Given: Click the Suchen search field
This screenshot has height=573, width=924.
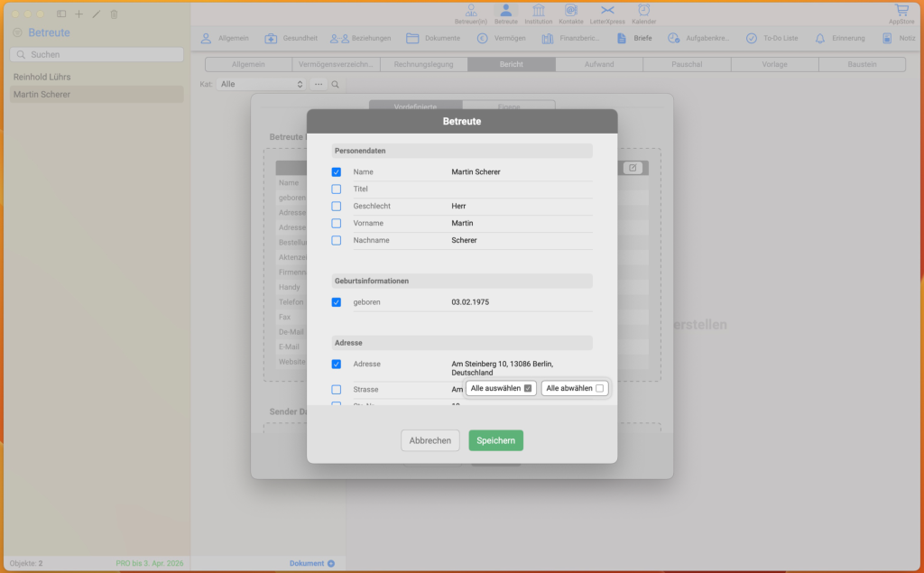Looking at the screenshot, I should tap(97, 55).
